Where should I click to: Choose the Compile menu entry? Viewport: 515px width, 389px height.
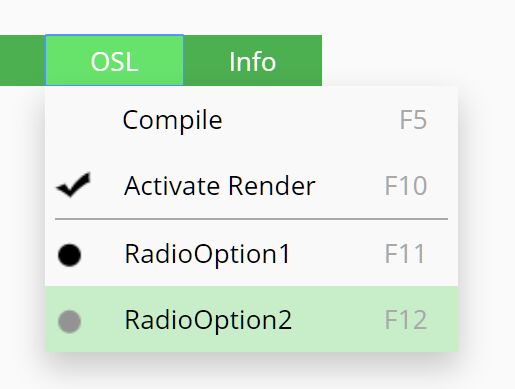252,120
